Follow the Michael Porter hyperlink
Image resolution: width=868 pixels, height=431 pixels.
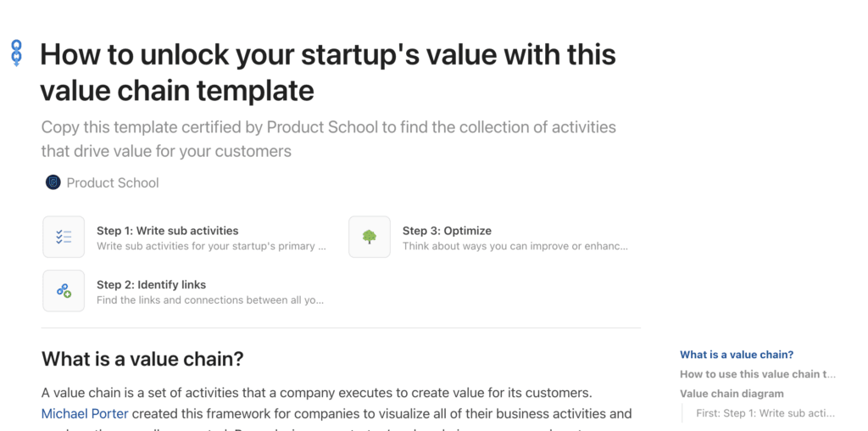tap(85, 414)
